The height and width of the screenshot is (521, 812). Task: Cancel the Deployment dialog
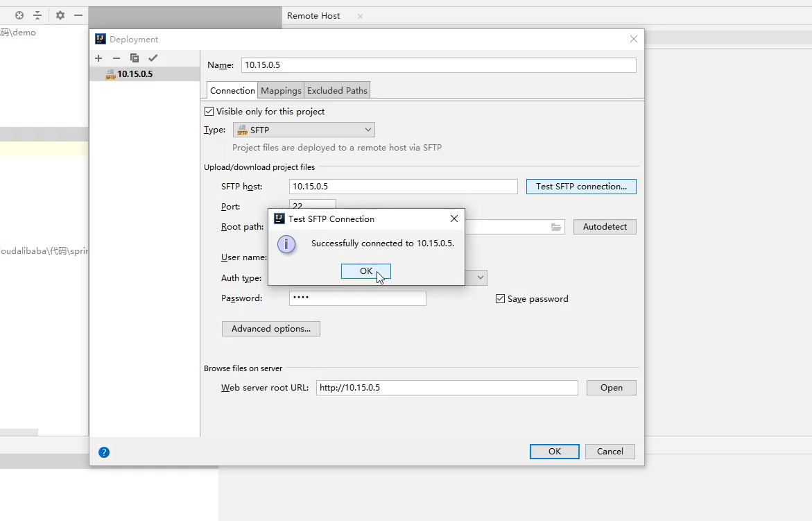[x=610, y=452]
